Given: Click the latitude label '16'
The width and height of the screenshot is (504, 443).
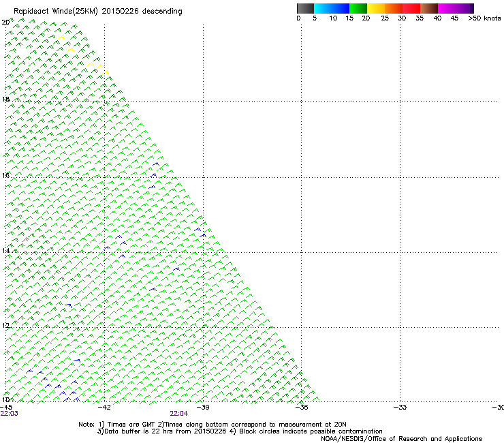Looking at the screenshot, I should point(5,176).
